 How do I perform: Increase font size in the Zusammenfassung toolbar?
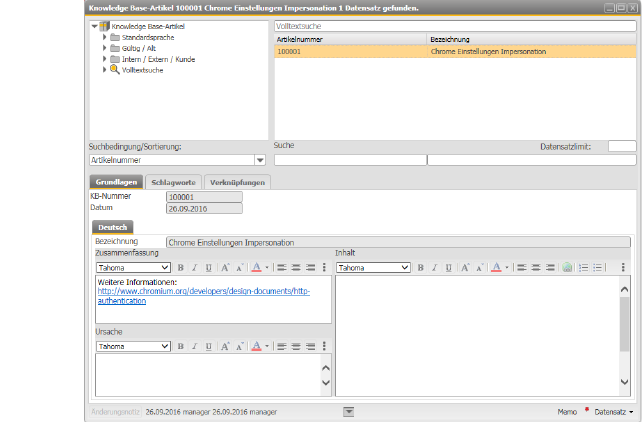(225, 267)
